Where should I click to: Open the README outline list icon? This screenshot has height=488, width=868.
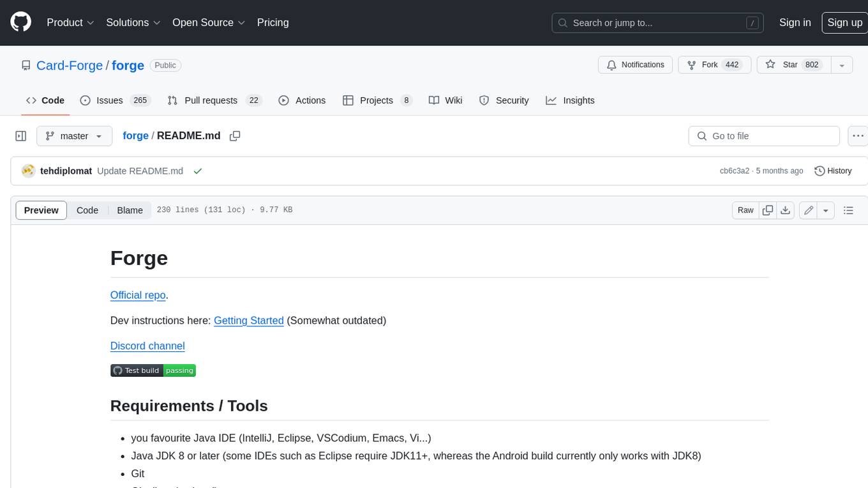[848, 210]
